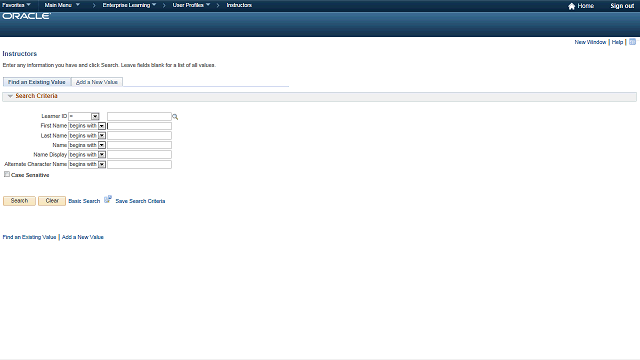Screen dimensions: 640x360
Task: Open the Help link
Action: (x=617, y=42)
